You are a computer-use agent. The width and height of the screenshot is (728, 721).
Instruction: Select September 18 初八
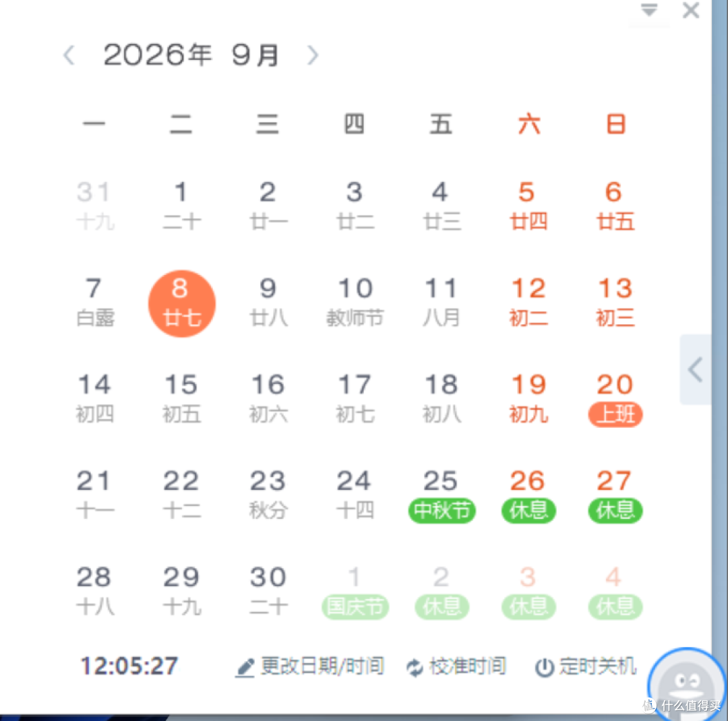[x=442, y=398]
